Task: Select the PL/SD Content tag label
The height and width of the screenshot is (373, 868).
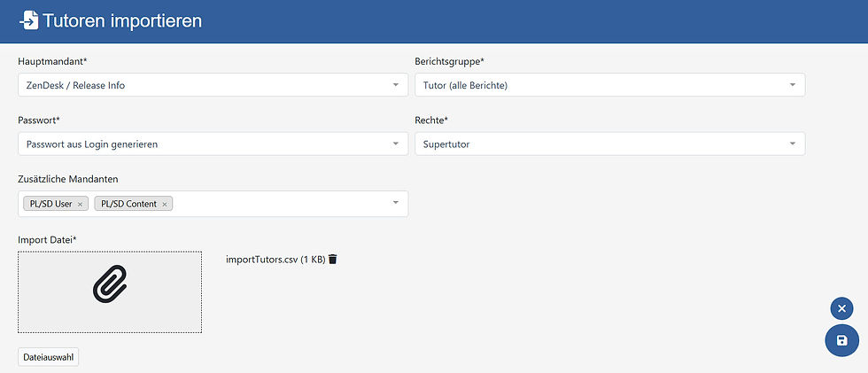Action: click(128, 204)
